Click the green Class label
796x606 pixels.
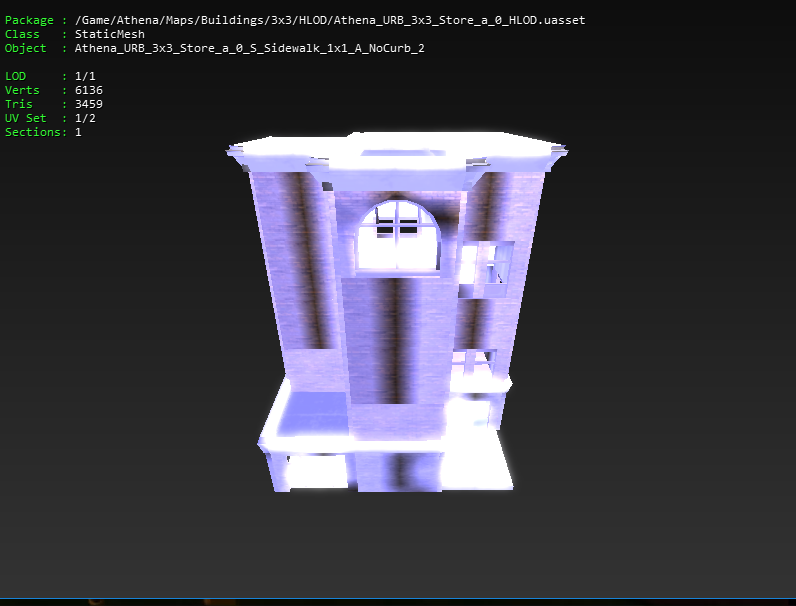click(x=22, y=34)
